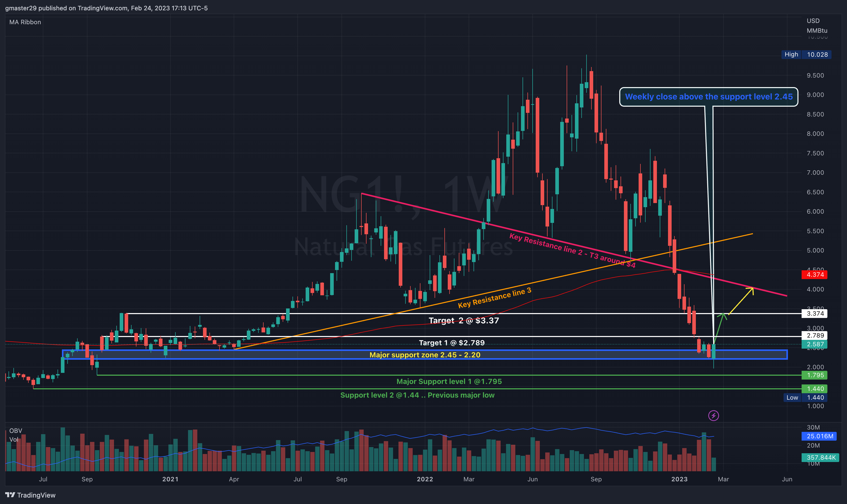
Task: Click the red 4.374 price tag
Action: point(814,274)
